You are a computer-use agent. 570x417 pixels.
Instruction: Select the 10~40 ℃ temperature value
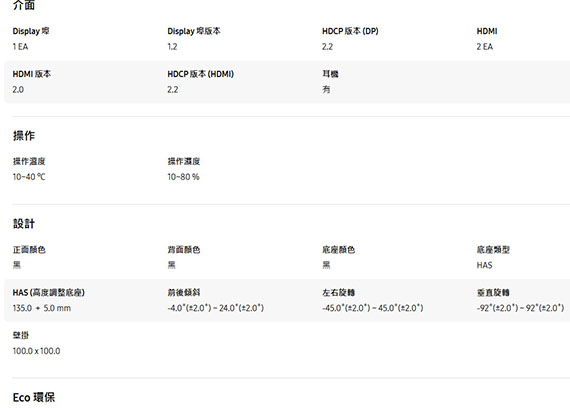click(29, 177)
